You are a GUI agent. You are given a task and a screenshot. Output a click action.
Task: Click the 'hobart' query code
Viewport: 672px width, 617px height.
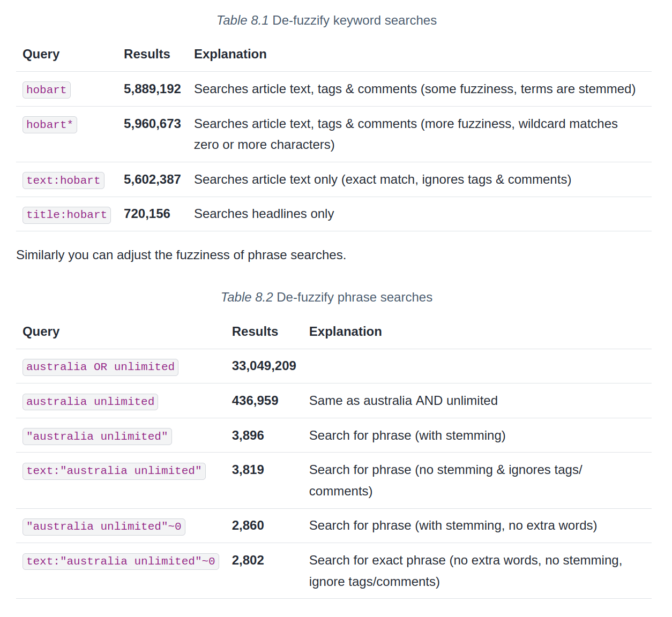coord(46,90)
